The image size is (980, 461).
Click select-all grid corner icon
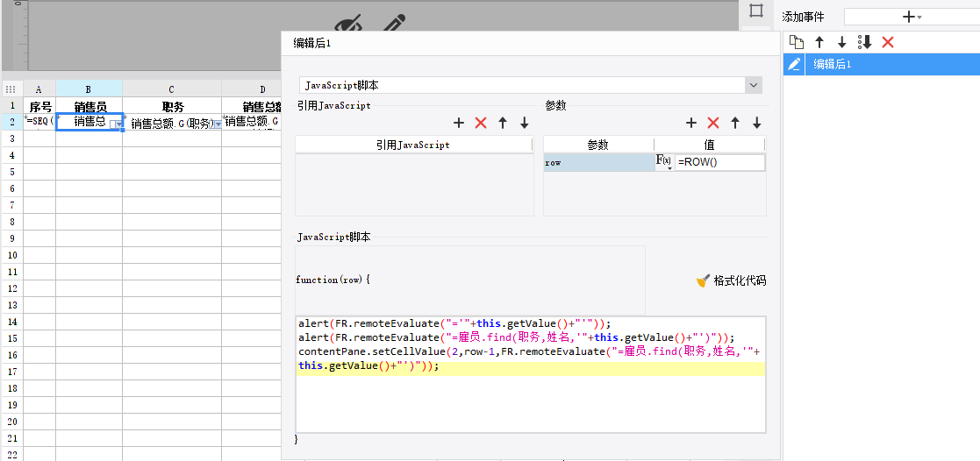[11, 89]
